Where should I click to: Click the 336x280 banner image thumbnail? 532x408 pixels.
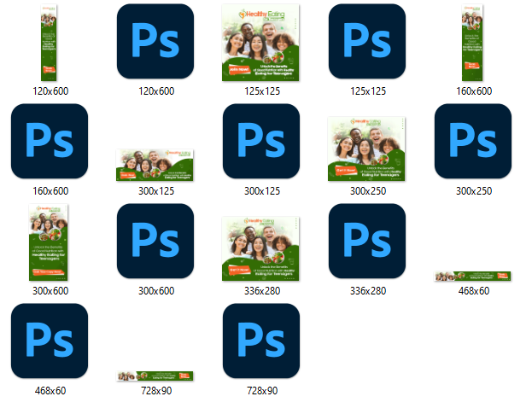point(260,248)
